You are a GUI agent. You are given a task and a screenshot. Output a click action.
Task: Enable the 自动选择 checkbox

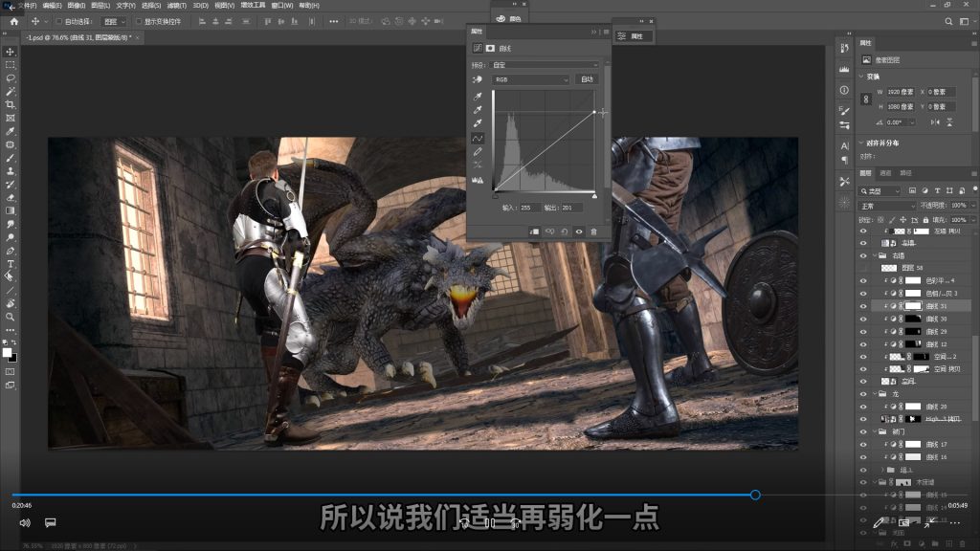pos(58,21)
